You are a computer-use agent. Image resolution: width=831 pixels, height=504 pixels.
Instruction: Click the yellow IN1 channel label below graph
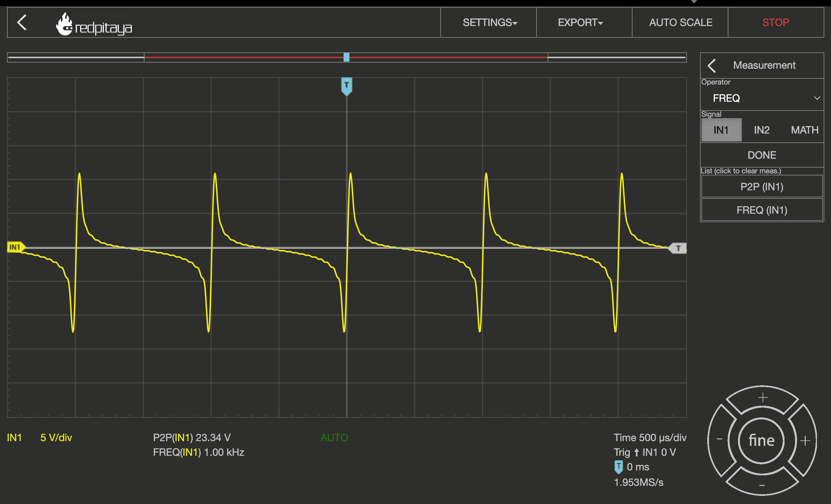(x=14, y=438)
